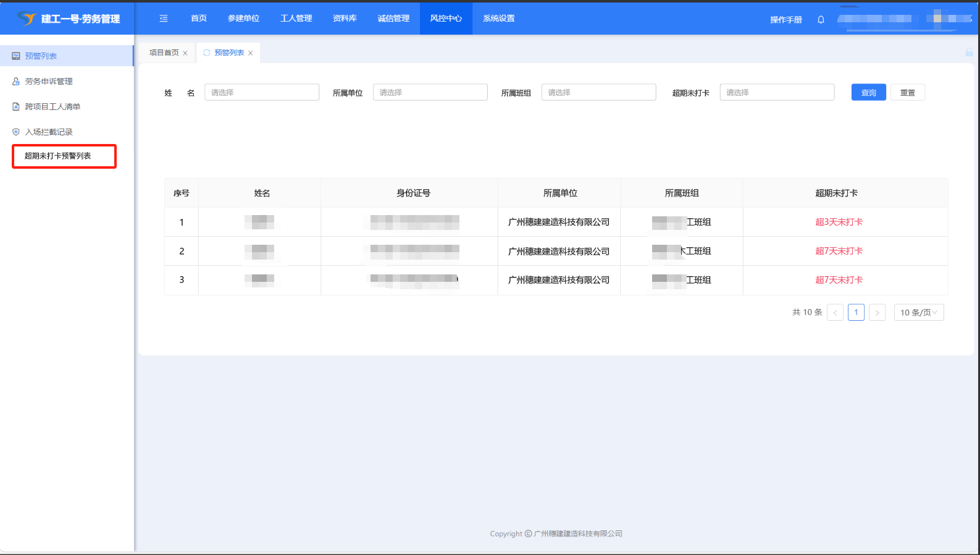This screenshot has width=980, height=555.
Task: Click the 劳务申诉管理 sidebar icon
Action: click(x=16, y=82)
